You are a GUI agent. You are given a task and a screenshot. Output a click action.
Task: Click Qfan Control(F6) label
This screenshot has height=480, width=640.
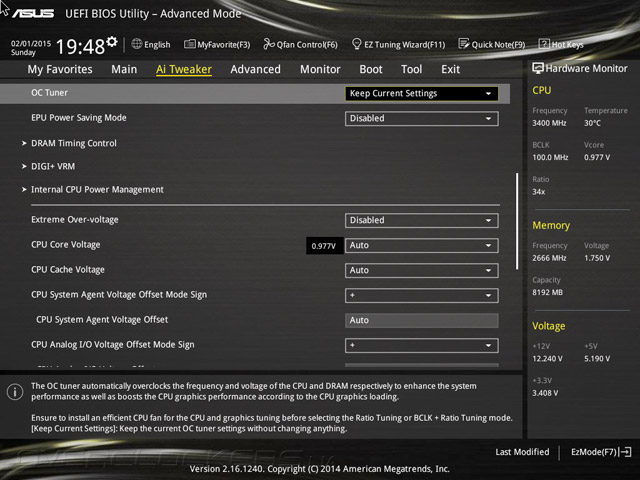[x=307, y=44]
